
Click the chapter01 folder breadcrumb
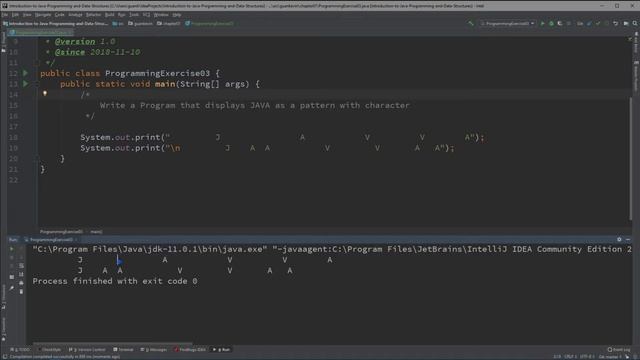pyautogui.click(x=169, y=24)
